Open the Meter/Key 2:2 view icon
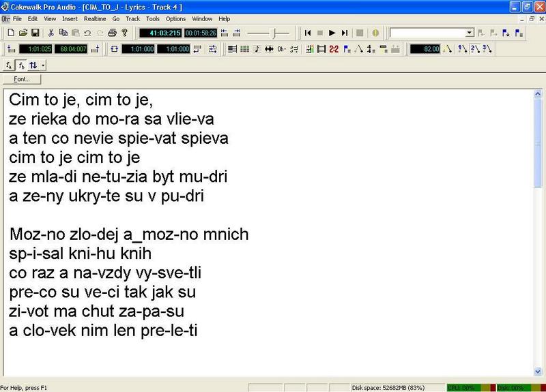This screenshot has width=546, height=392. 334,49
